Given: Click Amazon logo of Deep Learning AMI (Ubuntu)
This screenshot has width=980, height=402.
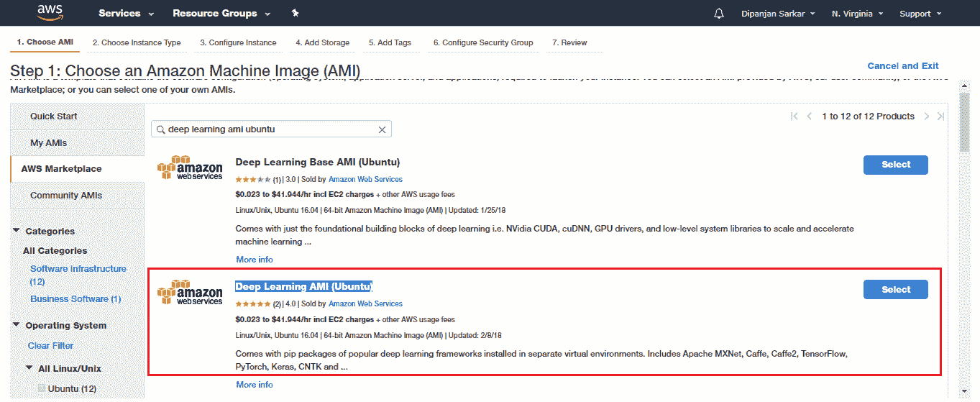Looking at the screenshot, I should [190, 293].
